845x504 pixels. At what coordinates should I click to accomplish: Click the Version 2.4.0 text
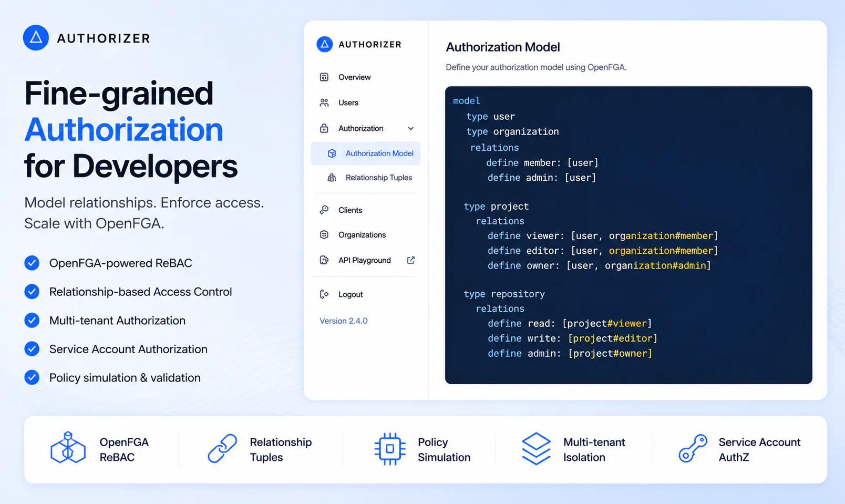pyautogui.click(x=344, y=321)
